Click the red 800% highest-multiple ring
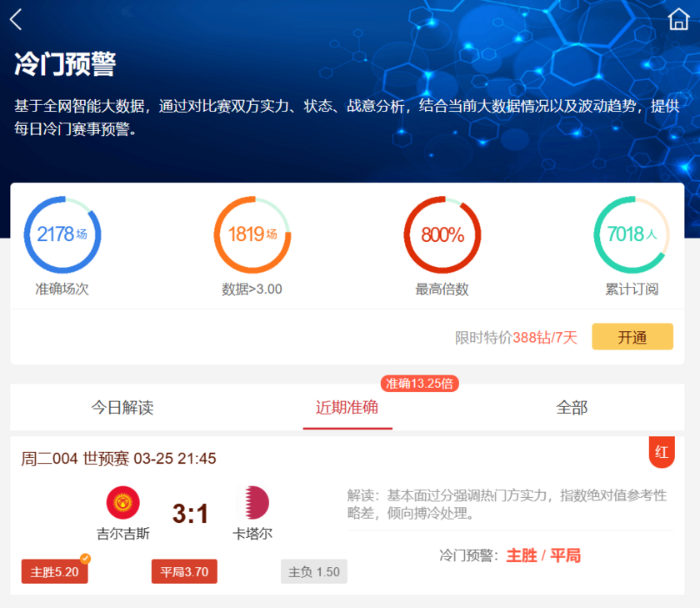 (442, 234)
